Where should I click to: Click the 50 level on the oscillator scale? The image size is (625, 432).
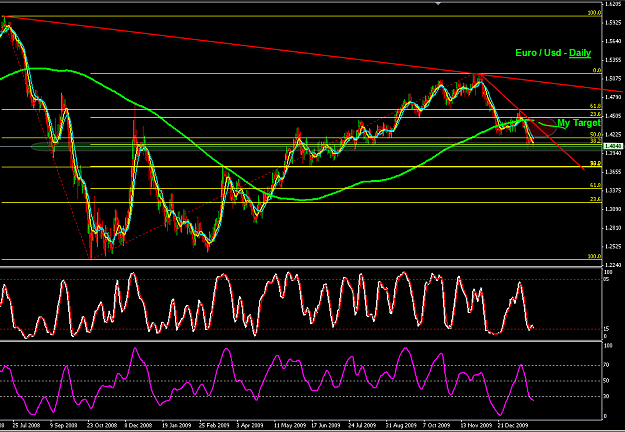point(606,381)
